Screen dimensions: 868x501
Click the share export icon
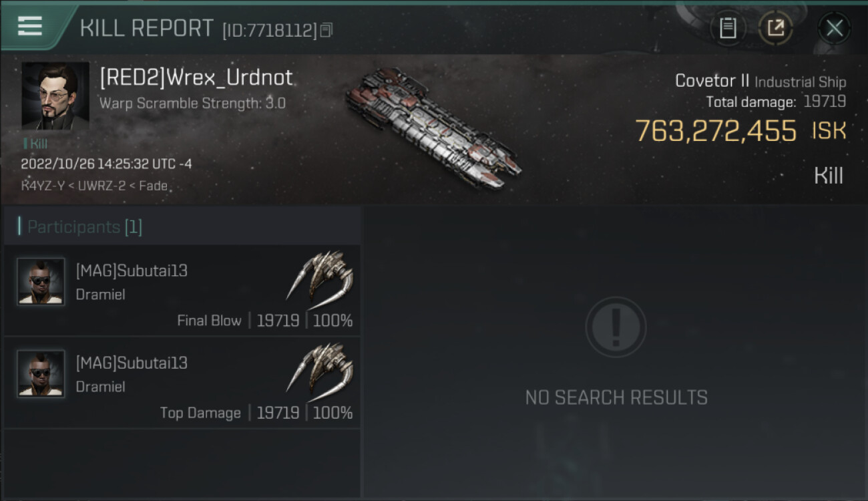775,28
